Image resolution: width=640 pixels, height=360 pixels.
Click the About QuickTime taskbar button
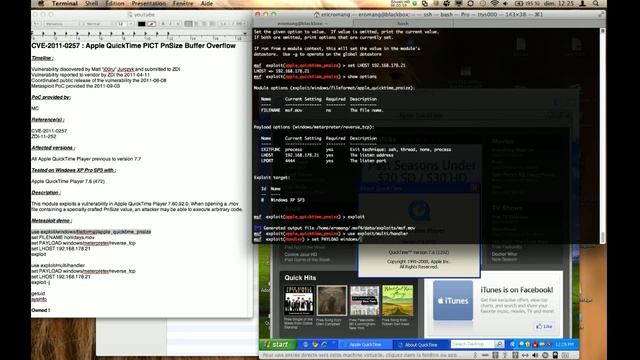[x=421, y=344]
